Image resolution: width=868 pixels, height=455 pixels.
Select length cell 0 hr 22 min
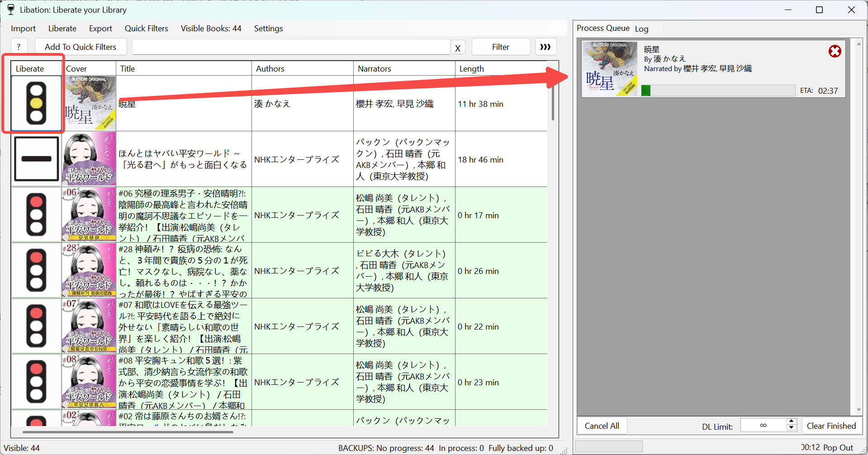click(501, 326)
